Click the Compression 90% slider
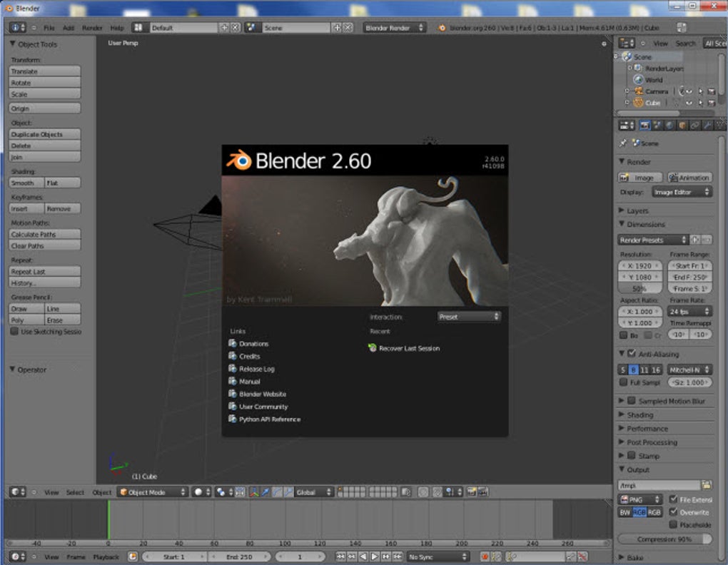The width and height of the screenshot is (728, 565). [664, 539]
